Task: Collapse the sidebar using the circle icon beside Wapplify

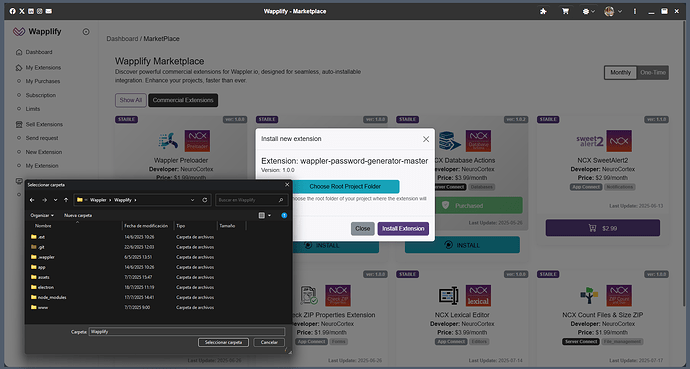Action: click(86, 32)
